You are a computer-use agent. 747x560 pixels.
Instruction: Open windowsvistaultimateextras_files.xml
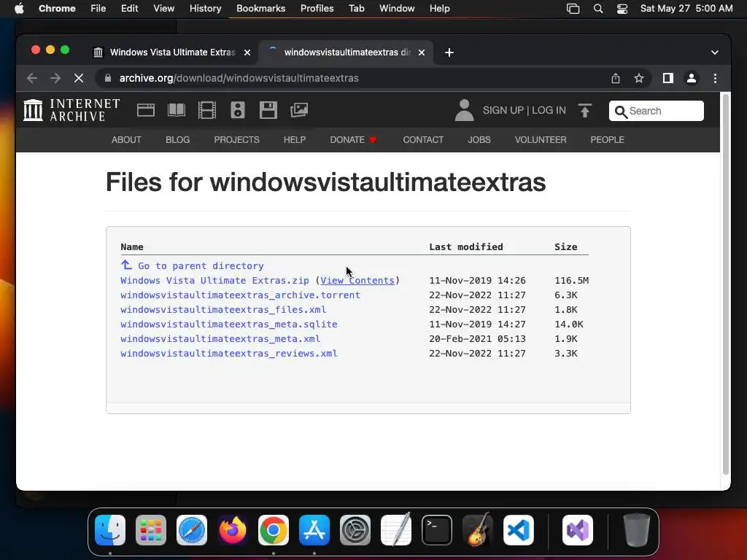pyautogui.click(x=223, y=309)
